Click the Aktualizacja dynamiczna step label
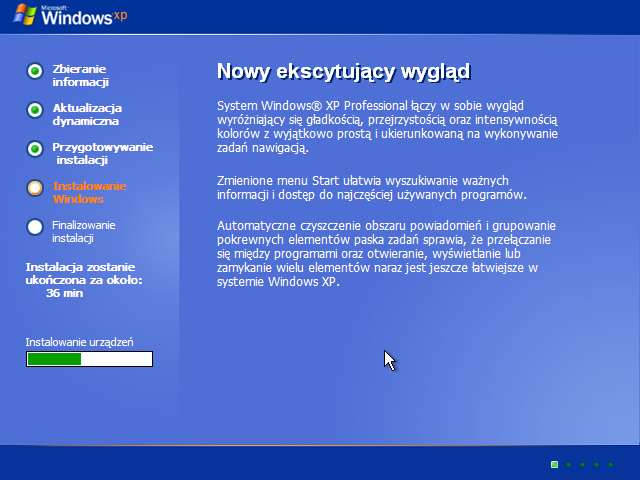 (x=87, y=114)
